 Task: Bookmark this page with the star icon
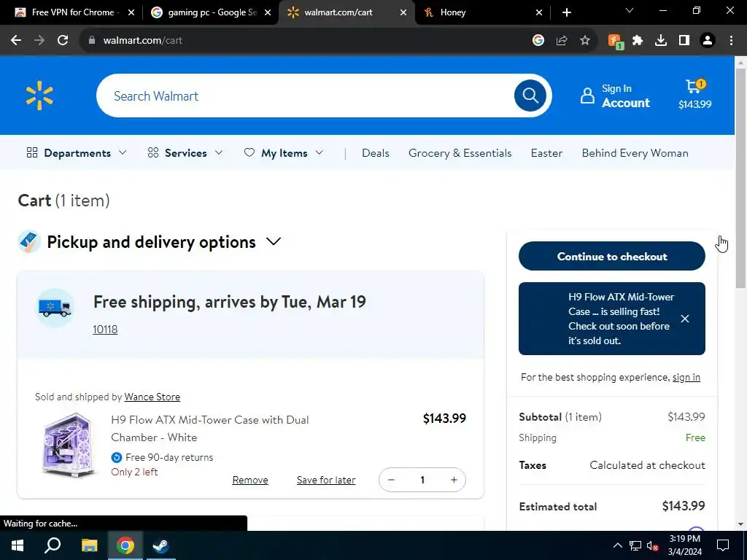pos(585,41)
